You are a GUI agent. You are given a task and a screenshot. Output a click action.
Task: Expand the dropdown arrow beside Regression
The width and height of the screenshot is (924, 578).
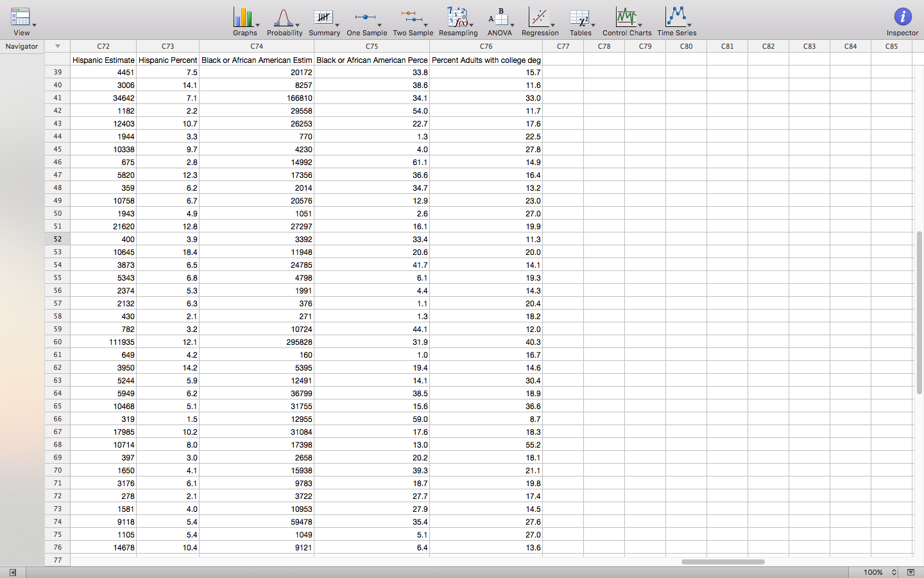pos(552,26)
